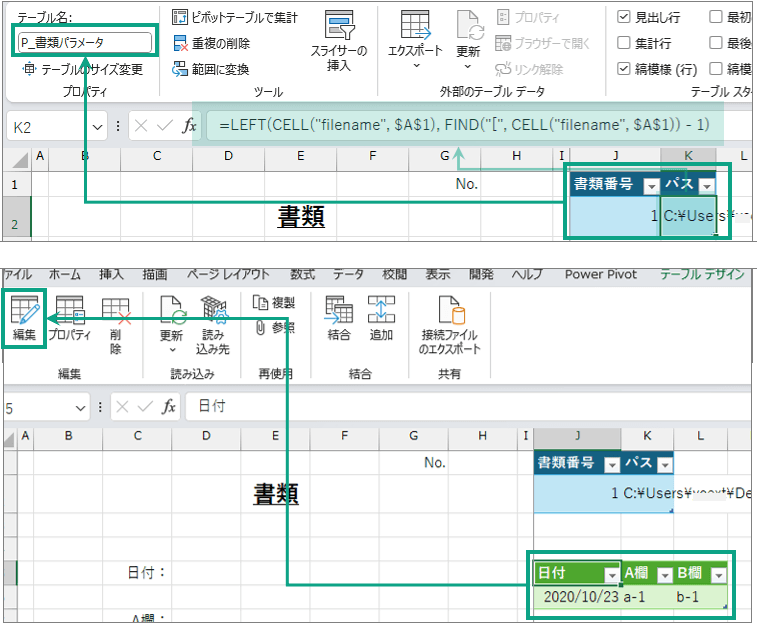This screenshot has width=757, height=625.
Task: Open the 書類番号 filter dropdown in upper sheet
Action: 651,186
